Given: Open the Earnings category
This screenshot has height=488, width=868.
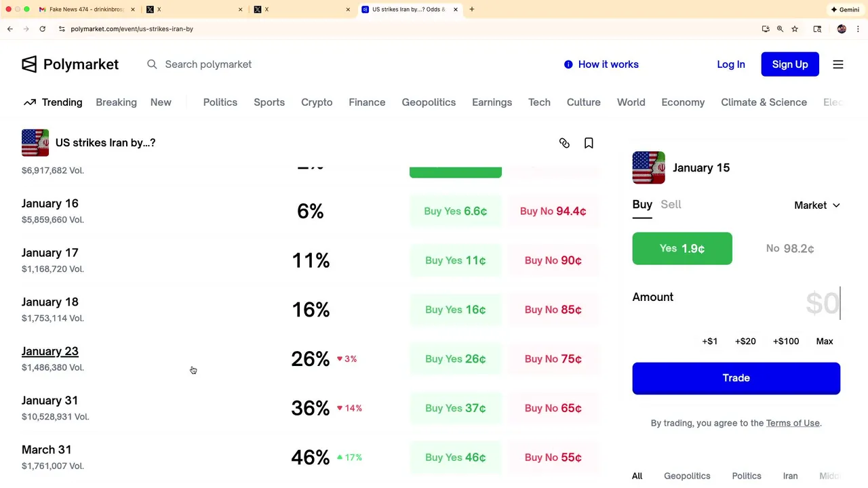Looking at the screenshot, I should pyautogui.click(x=492, y=102).
